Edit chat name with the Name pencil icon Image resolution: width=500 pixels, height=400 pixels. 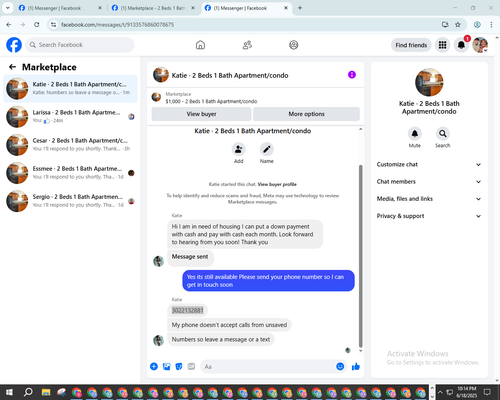coord(267,149)
